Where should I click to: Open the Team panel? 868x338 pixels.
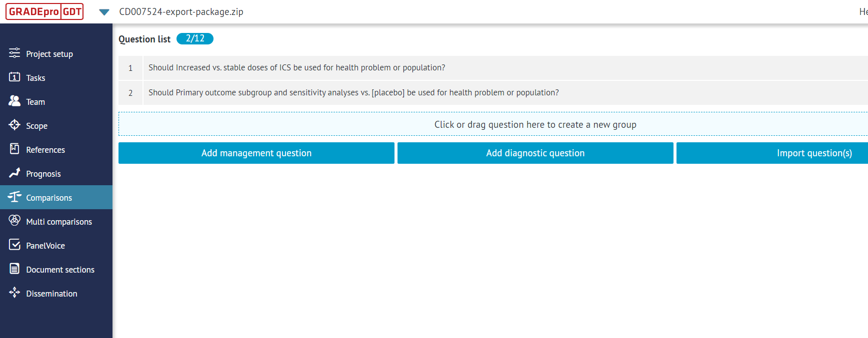click(34, 101)
